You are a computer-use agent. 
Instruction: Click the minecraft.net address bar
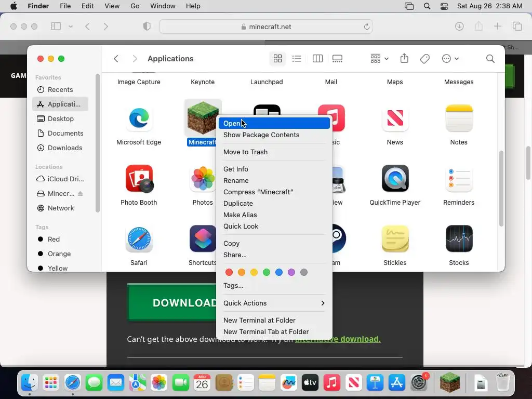coord(266,26)
